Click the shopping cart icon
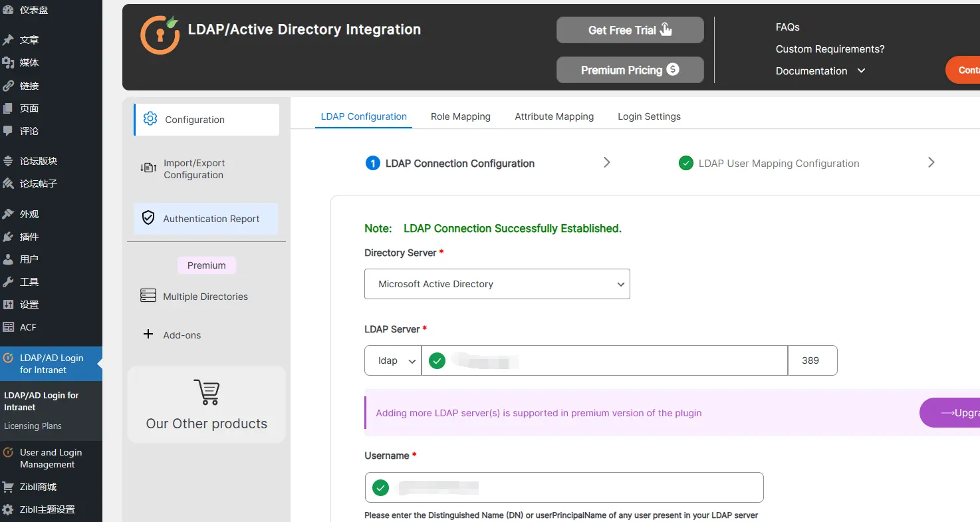This screenshot has height=522, width=980. (x=207, y=392)
